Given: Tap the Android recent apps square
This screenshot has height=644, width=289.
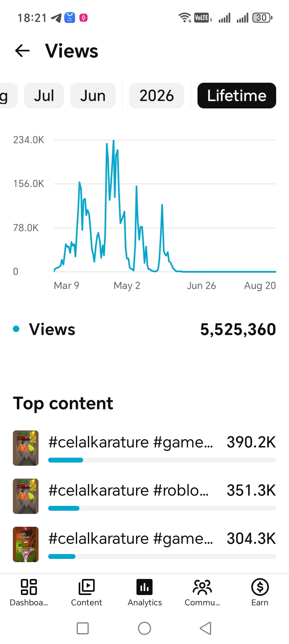Looking at the screenshot, I should (83, 628).
